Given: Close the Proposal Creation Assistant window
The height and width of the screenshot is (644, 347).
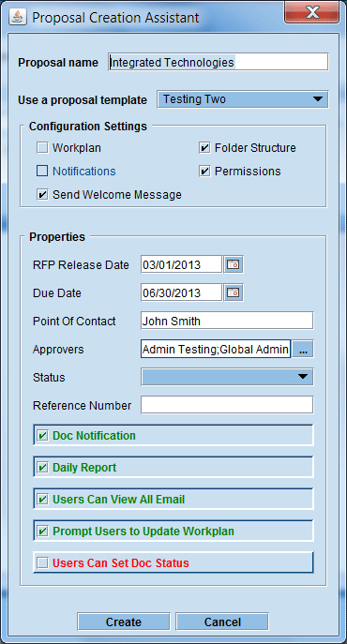Looking at the screenshot, I should coord(312,13).
